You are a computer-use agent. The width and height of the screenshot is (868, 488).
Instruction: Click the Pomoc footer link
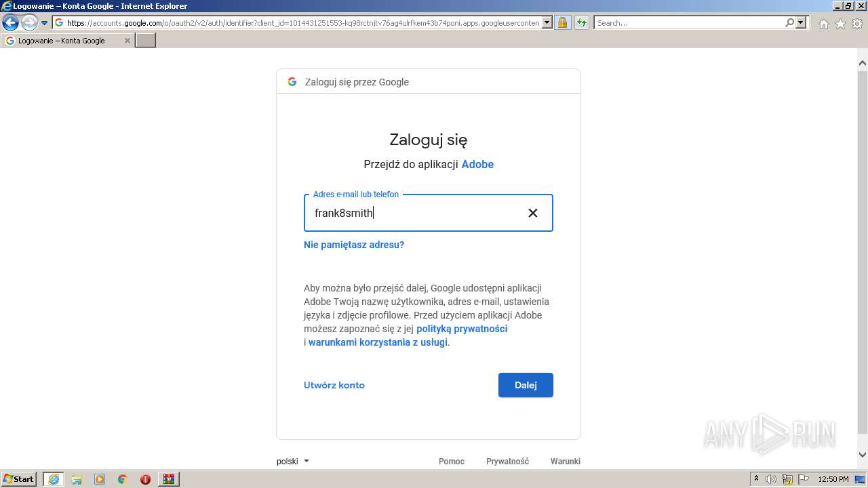pyautogui.click(x=452, y=461)
